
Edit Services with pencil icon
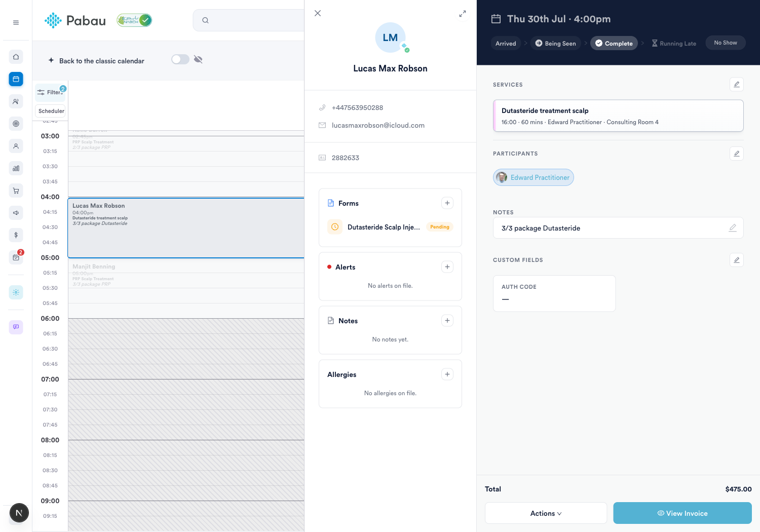click(737, 84)
